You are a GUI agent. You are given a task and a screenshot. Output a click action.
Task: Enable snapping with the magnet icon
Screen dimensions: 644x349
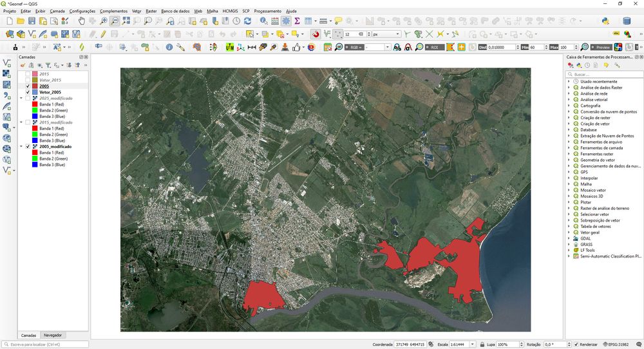coord(315,34)
